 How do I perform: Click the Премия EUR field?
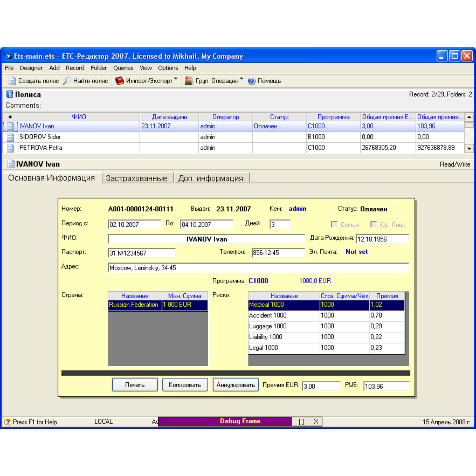coord(321,386)
